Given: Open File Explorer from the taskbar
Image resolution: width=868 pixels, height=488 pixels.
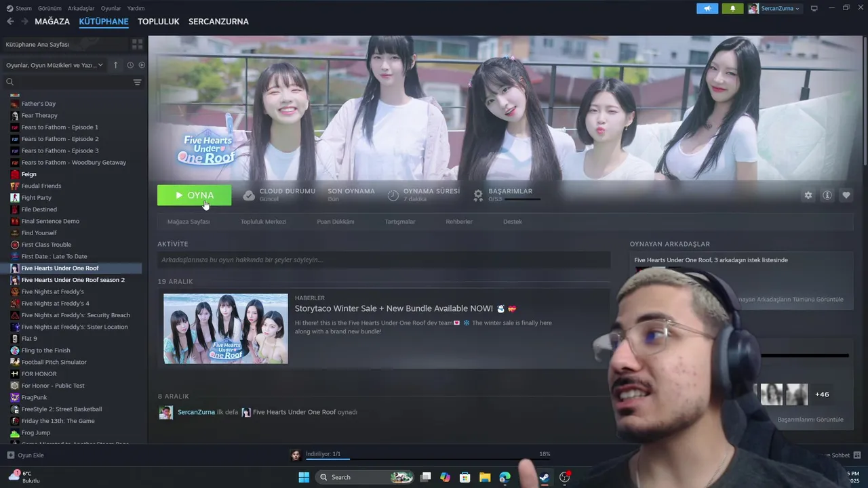Looking at the screenshot, I should [x=485, y=477].
